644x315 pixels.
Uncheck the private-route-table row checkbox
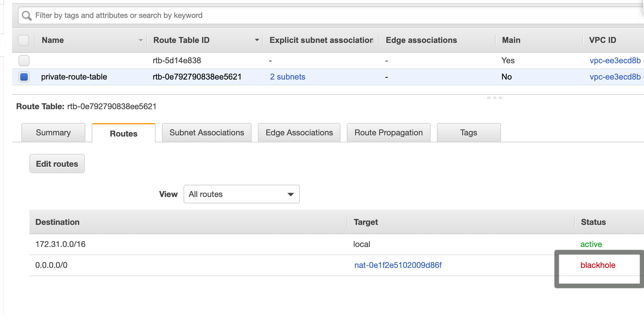[24, 77]
